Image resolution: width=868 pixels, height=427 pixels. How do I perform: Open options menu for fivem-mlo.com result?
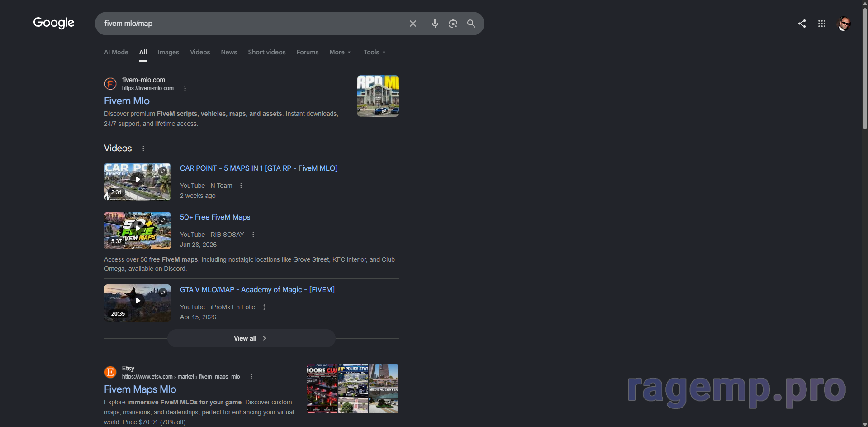[185, 88]
